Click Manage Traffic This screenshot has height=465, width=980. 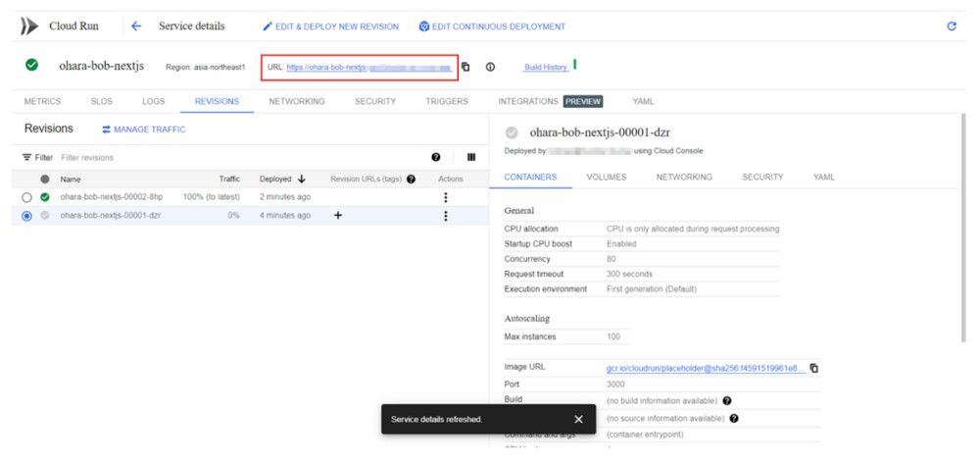click(144, 129)
